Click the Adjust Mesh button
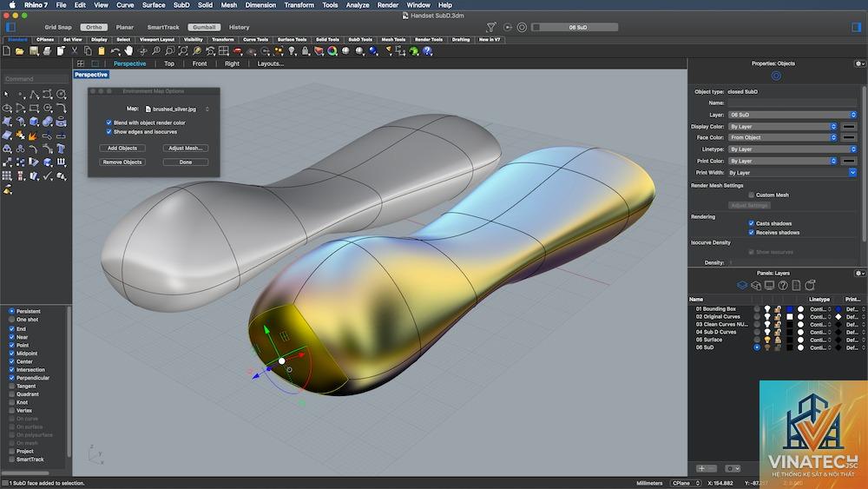This screenshot has width=868, height=489. (186, 148)
